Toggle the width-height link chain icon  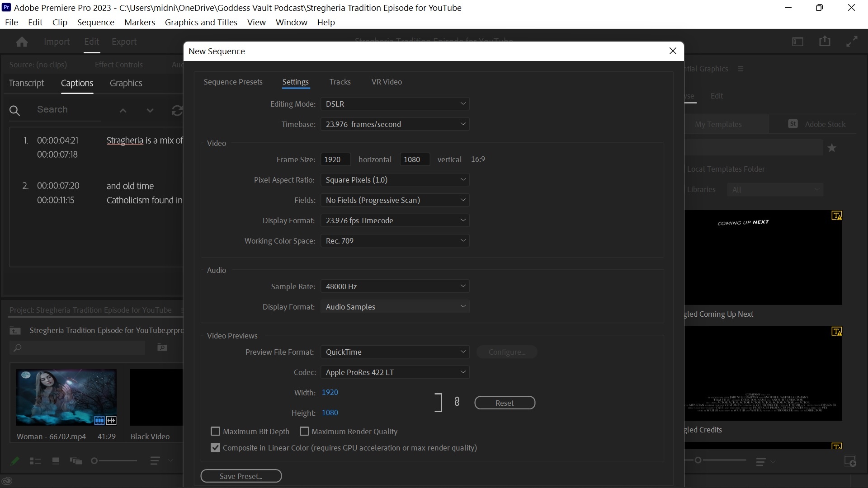tap(457, 402)
